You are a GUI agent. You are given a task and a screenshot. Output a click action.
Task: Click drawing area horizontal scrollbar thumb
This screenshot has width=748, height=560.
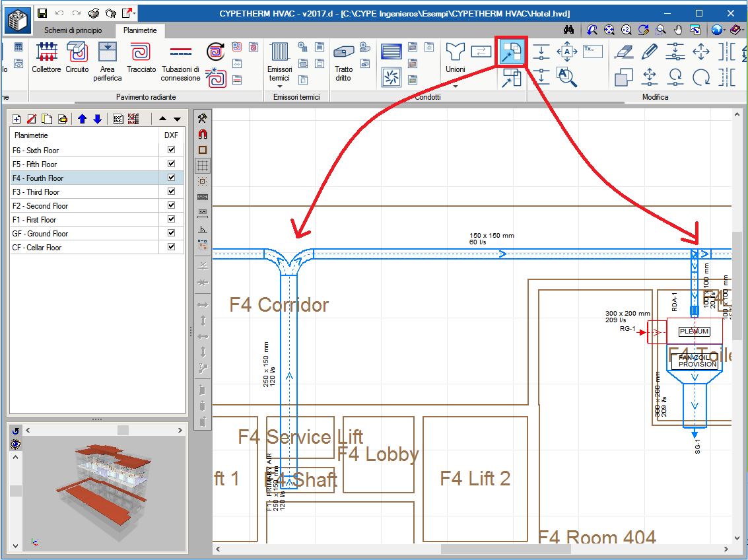pyautogui.click(x=506, y=549)
